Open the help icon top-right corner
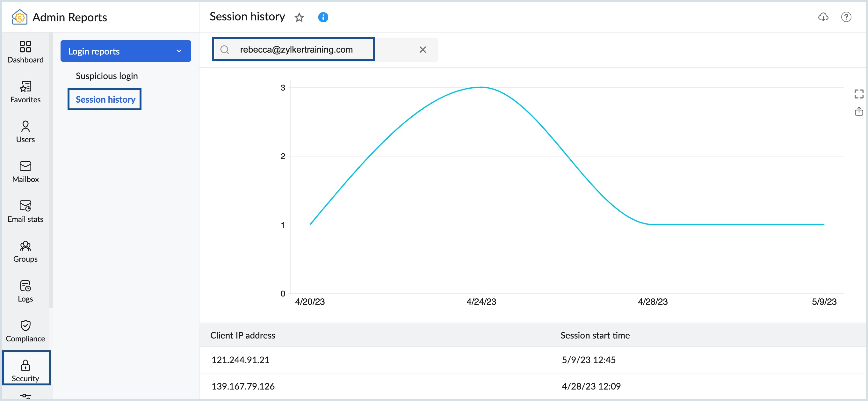Viewport: 868px width, 401px height. point(847,17)
